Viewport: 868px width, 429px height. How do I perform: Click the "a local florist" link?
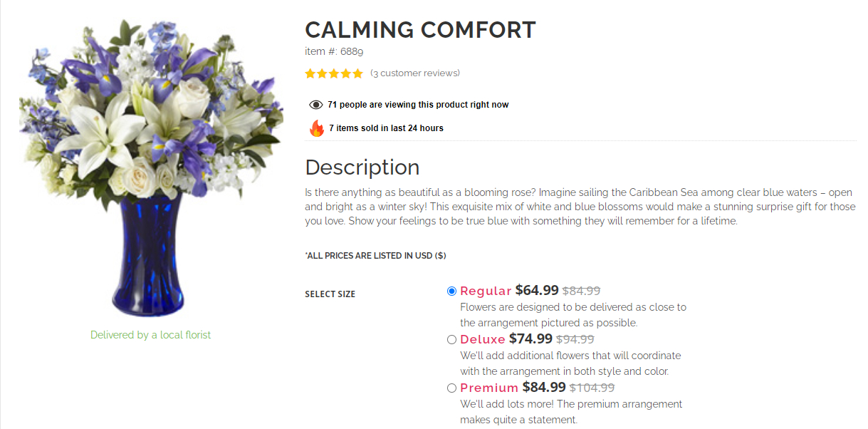(182, 334)
